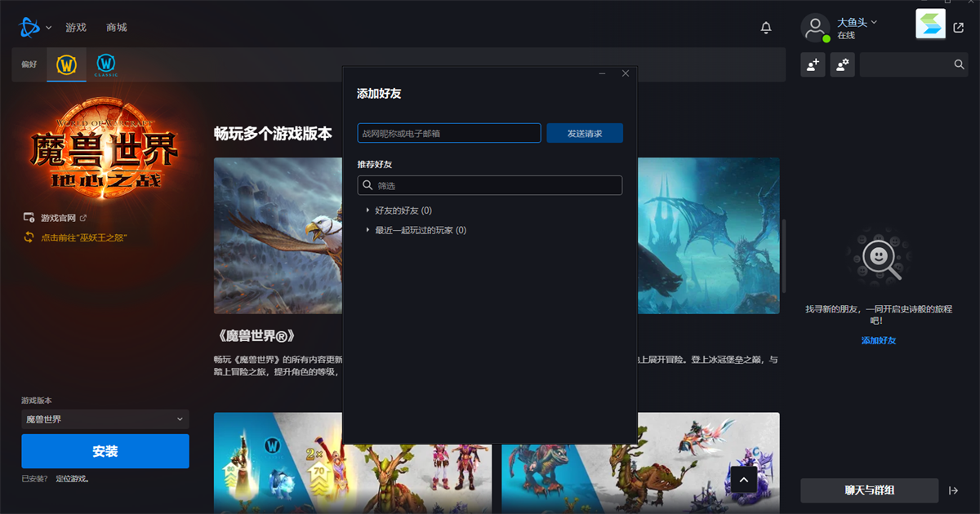This screenshot has width=980, height=514.
Task: Click the blue 安装 install button
Action: point(105,450)
